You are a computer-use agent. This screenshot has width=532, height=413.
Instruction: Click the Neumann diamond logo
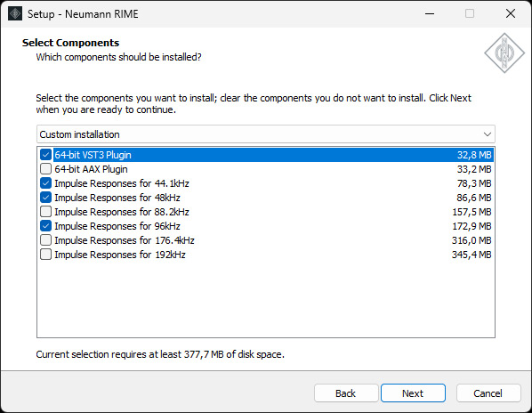point(504,53)
